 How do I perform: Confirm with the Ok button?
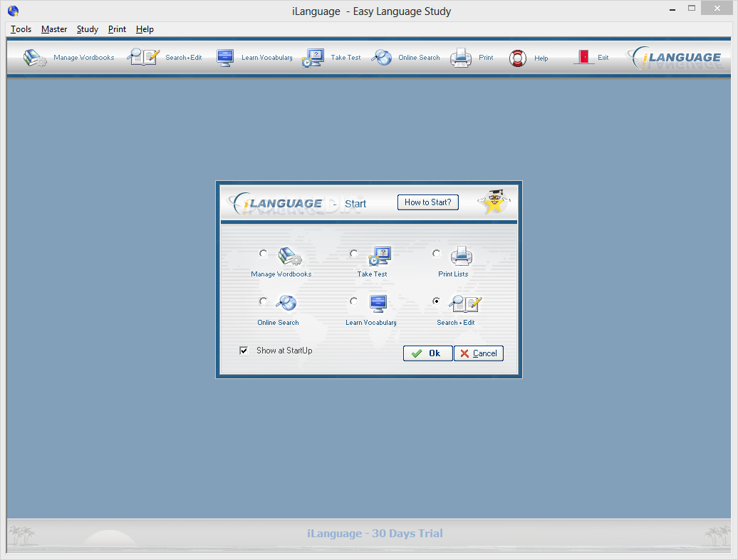[x=427, y=353]
